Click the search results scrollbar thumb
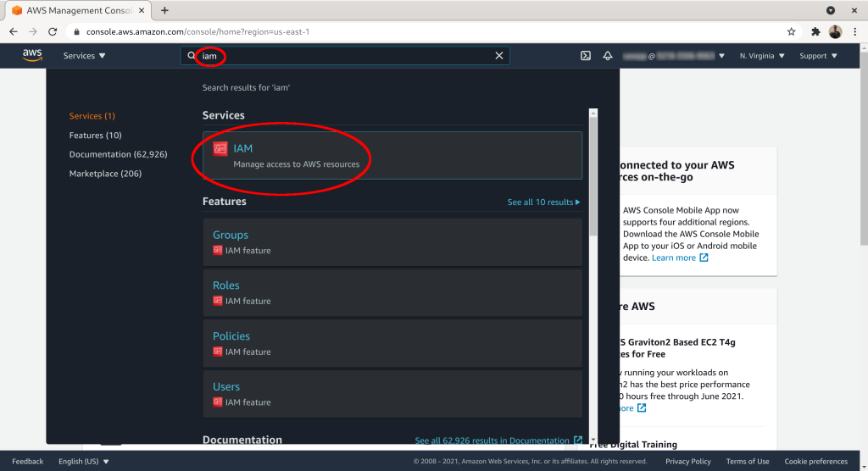Screen dimensions: 868x471 tap(593, 176)
